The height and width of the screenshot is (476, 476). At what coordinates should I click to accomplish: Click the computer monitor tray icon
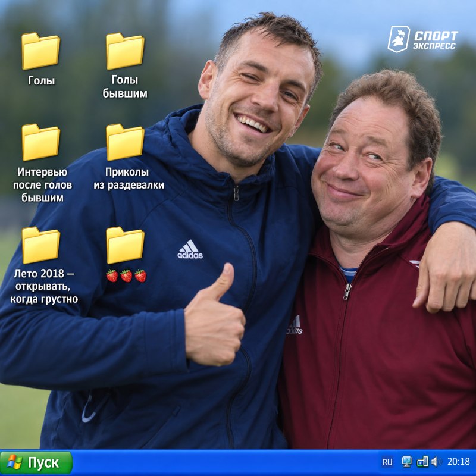click(406, 462)
